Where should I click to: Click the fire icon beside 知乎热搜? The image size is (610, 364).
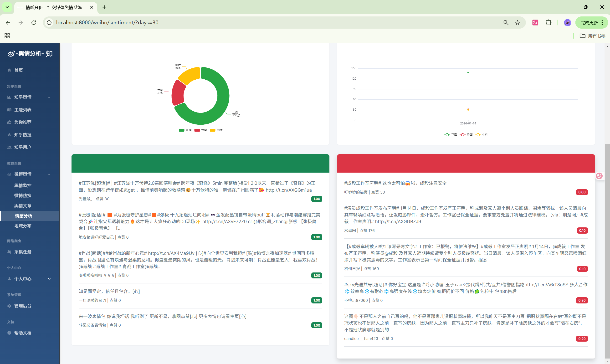pyautogui.click(x=9, y=135)
